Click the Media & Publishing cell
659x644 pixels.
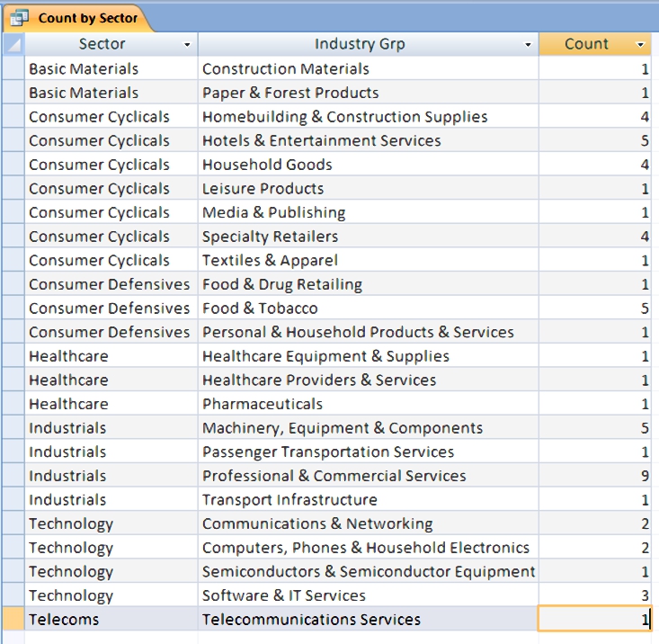coord(369,212)
